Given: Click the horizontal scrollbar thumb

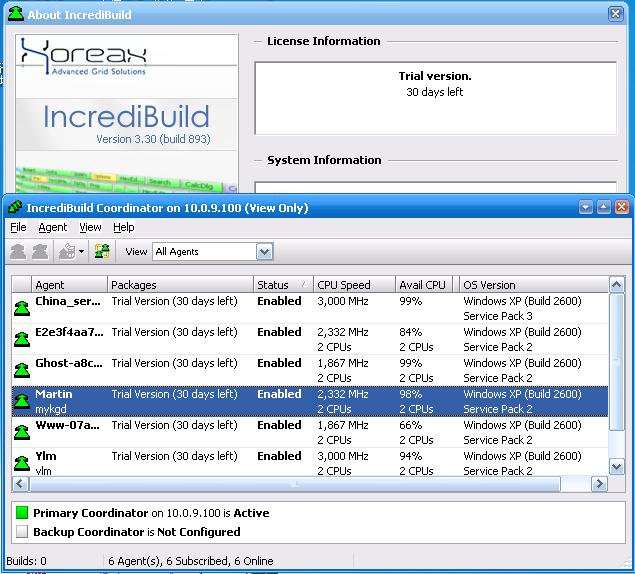Looking at the screenshot, I should pyautogui.click(x=295, y=484).
